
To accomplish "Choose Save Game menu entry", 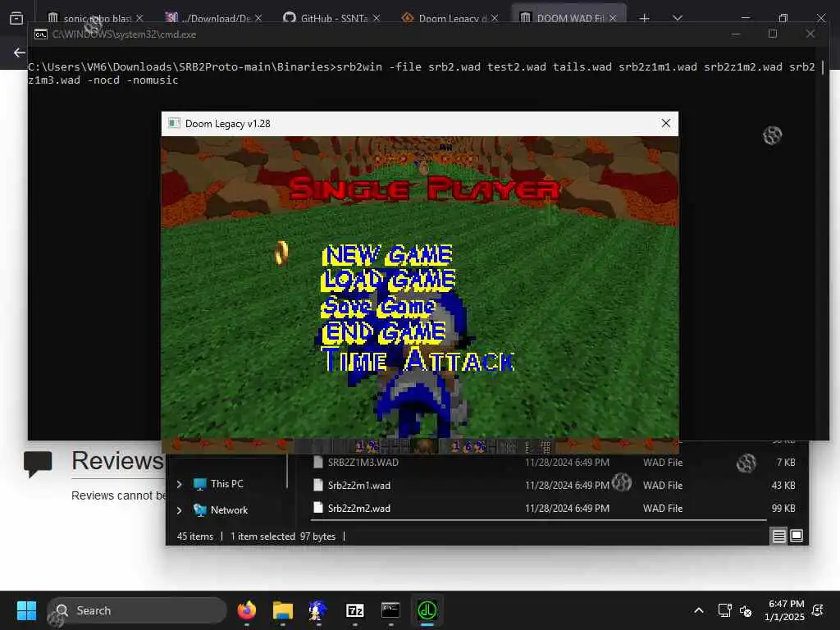I will (377, 307).
